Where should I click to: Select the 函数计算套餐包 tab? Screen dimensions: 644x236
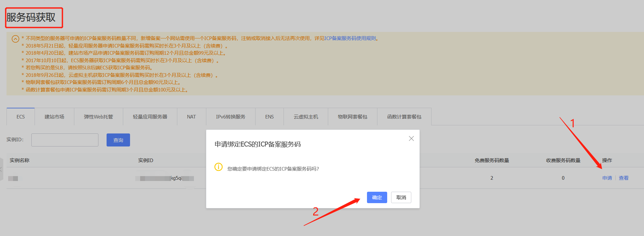tap(404, 117)
